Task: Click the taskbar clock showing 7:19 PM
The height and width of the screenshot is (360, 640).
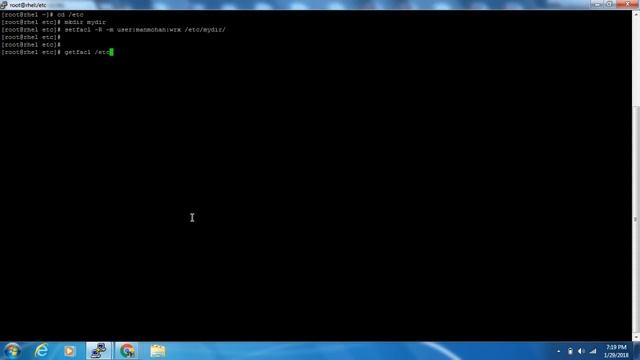Action: point(616,351)
